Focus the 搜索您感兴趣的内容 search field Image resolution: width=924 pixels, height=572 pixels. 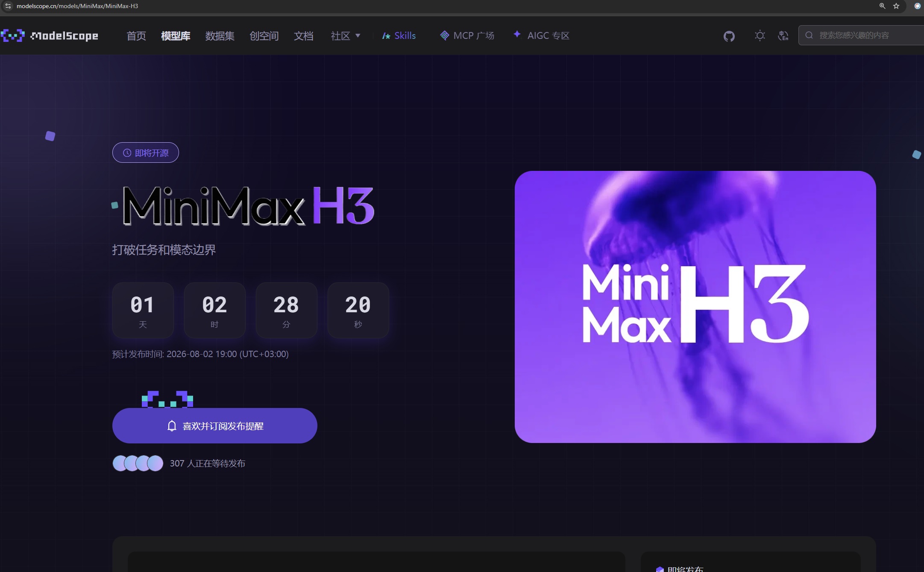[861, 35]
